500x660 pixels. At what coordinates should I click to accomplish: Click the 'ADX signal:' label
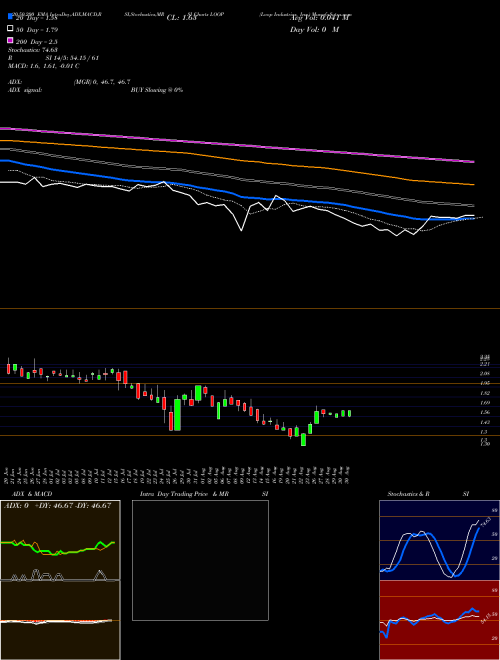[25, 90]
